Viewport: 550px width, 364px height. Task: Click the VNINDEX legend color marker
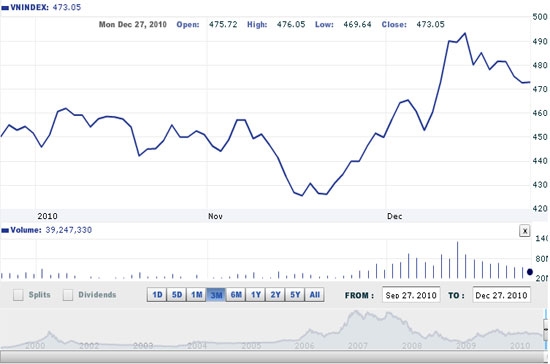[x=5, y=8]
